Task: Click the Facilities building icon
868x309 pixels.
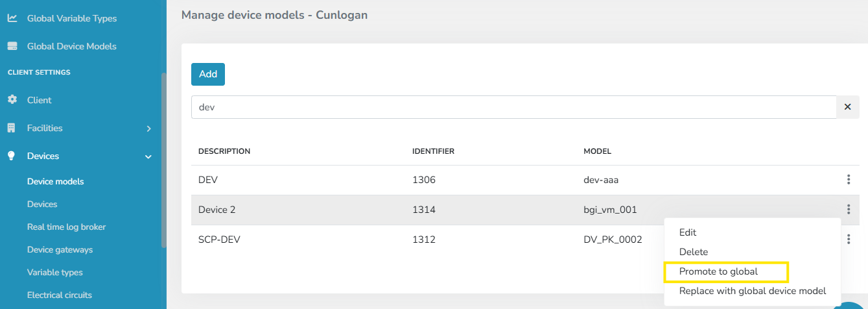Action: pyautogui.click(x=12, y=128)
